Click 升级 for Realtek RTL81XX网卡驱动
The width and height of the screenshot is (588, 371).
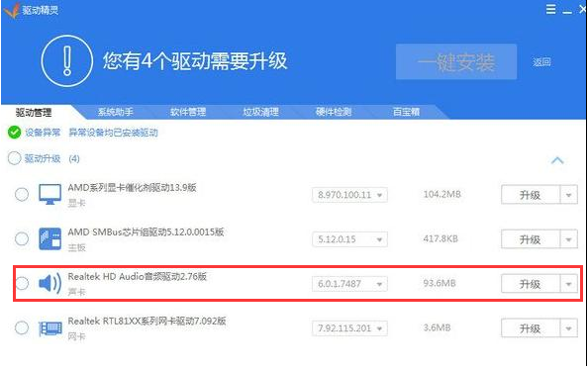530,328
